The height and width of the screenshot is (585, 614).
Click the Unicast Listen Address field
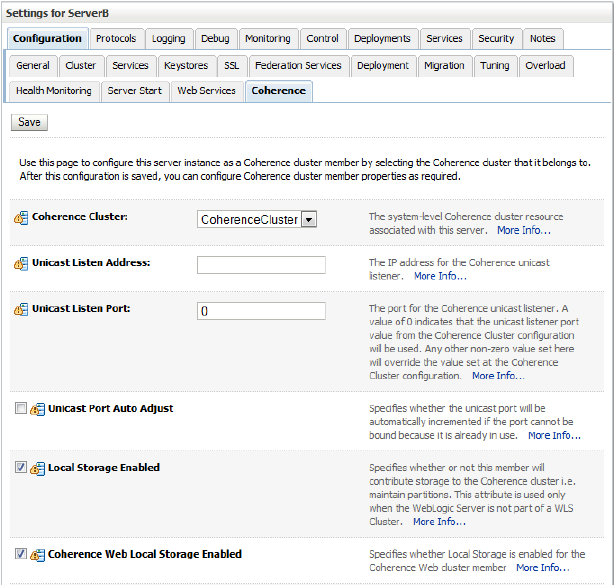click(x=261, y=265)
